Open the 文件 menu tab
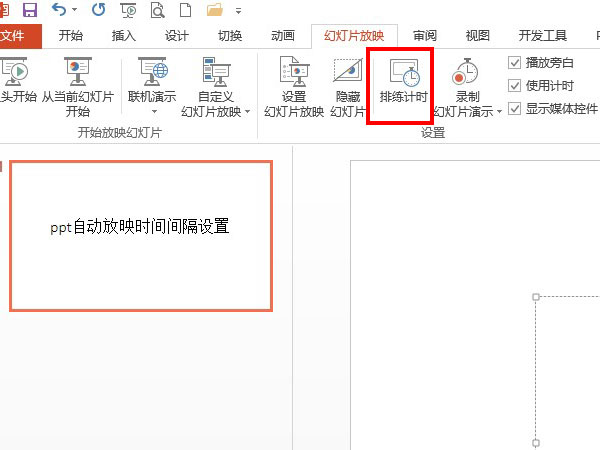The height and width of the screenshot is (450, 600). click(x=17, y=37)
